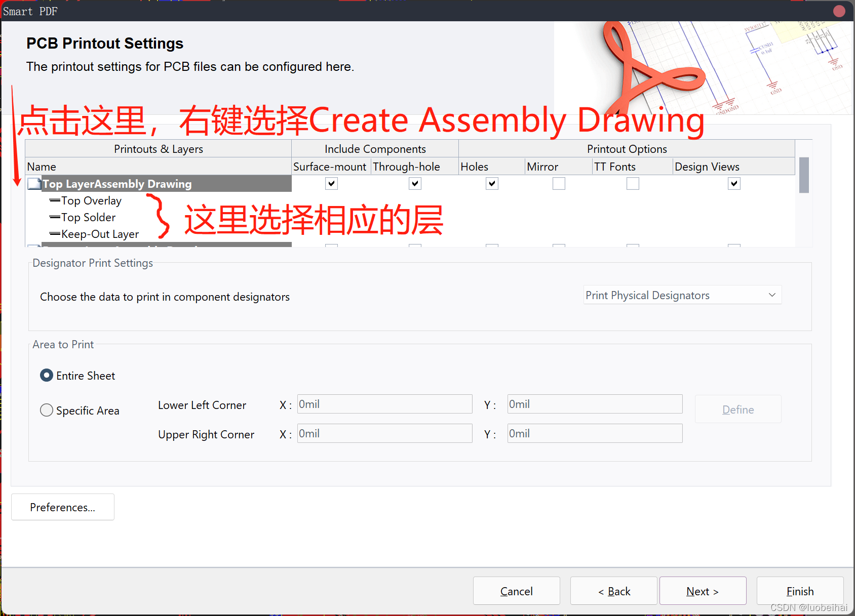
Task: Select the Top Overlay layer
Action: [x=91, y=200]
